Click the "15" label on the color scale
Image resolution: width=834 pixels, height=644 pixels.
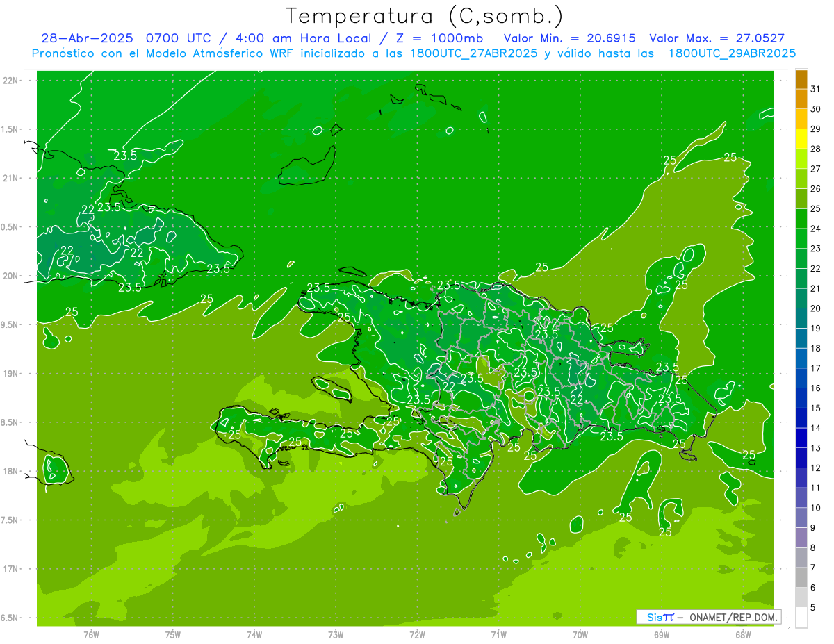(x=816, y=408)
